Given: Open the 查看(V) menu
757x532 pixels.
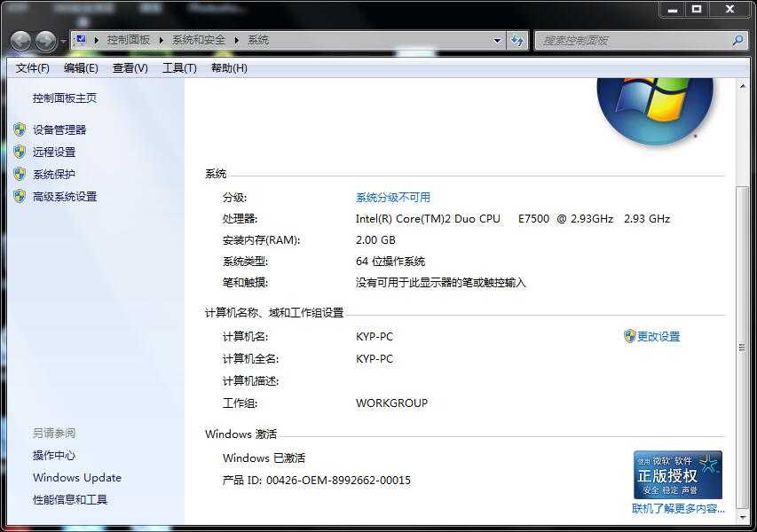Looking at the screenshot, I should click(130, 68).
